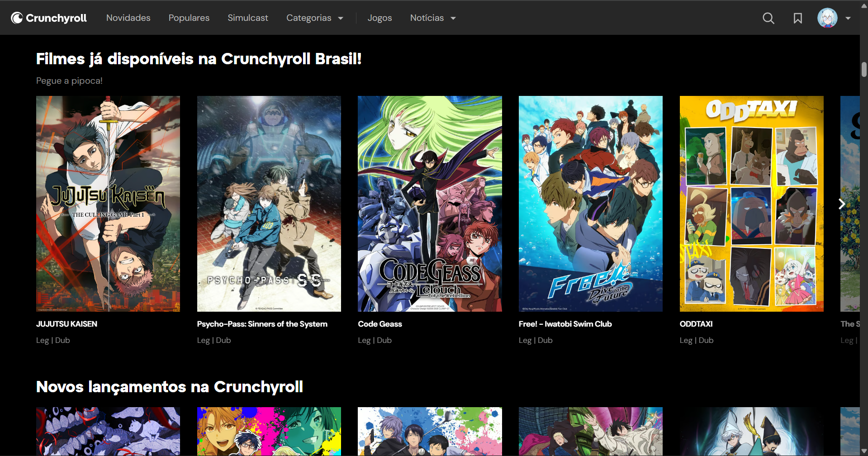
Task: Click the Filmes já disponíveis section heading
Action: [199, 59]
